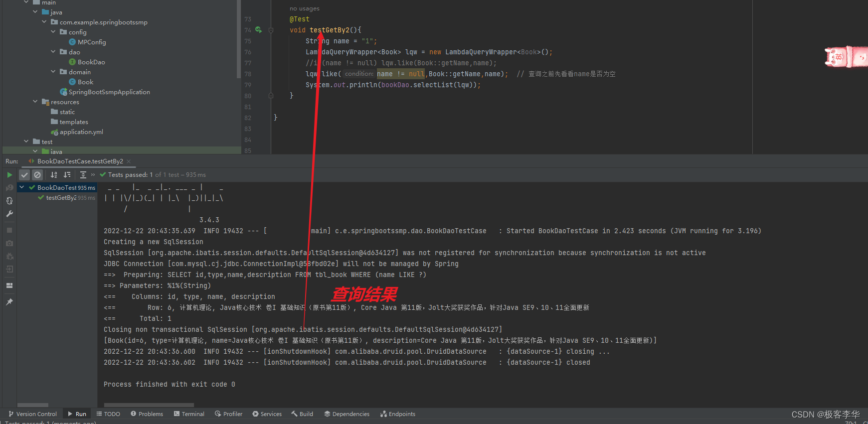Click fold end marker at line 80
Screen dimensions: 868x424
(271, 96)
